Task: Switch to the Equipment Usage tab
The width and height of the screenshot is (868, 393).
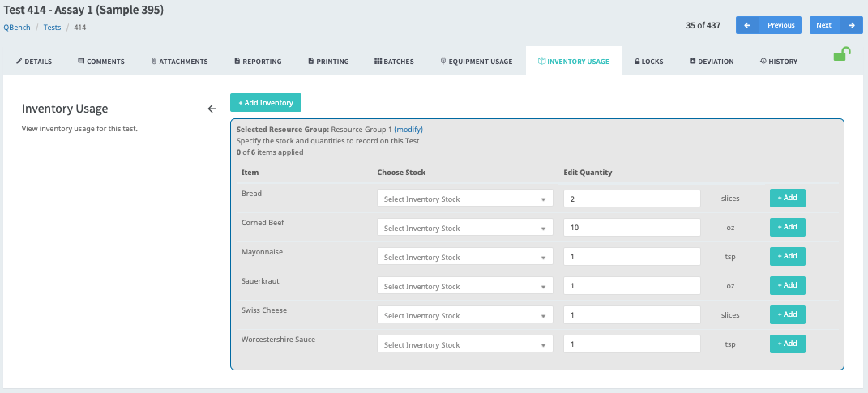Action: click(x=476, y=62)
